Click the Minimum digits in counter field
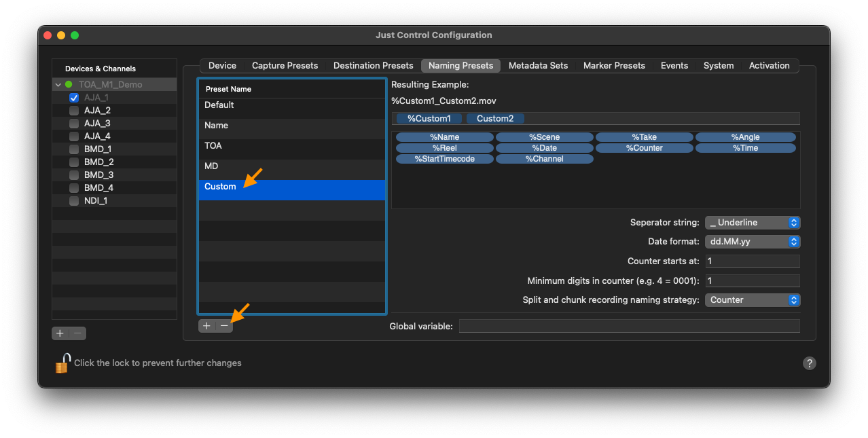868x438 pixels. point(753,281)
